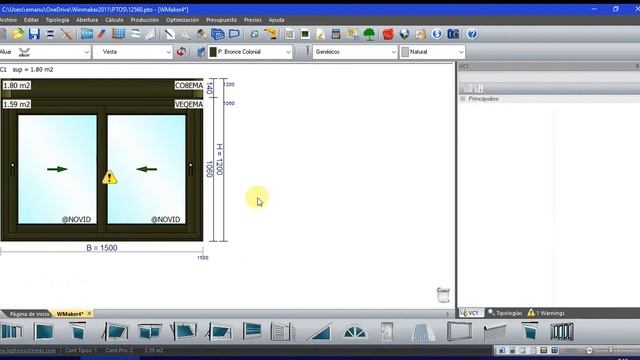Click the blue dollar coin icon

[437, 34]
